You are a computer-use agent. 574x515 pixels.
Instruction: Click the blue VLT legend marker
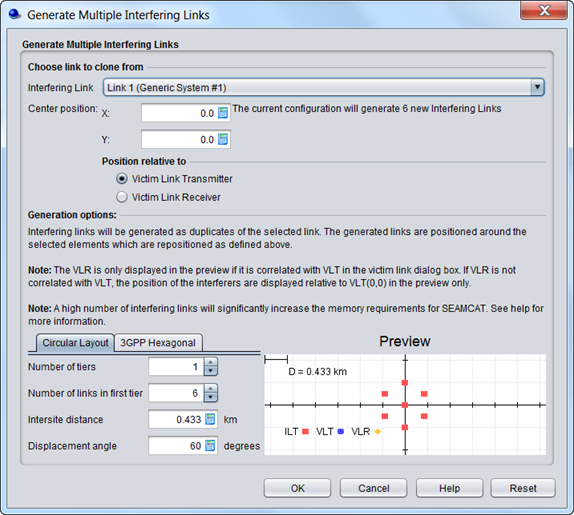tap(341, 432)
